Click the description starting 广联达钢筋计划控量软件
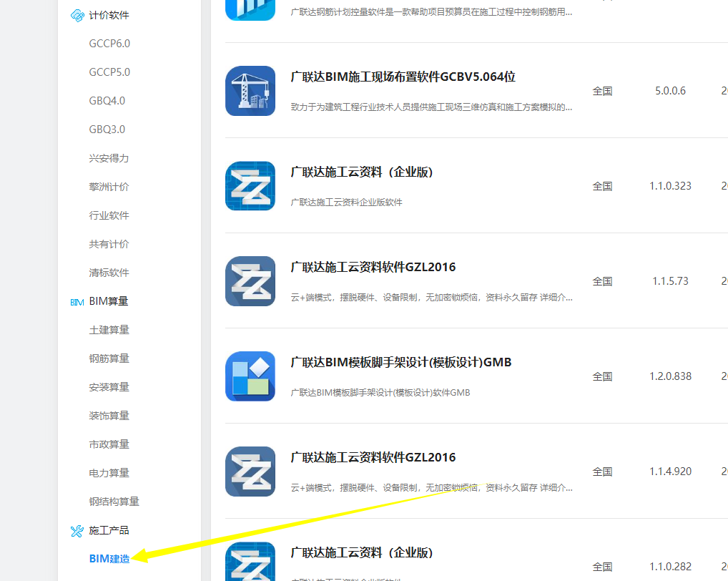728x581 pixels. coord(431,12)
